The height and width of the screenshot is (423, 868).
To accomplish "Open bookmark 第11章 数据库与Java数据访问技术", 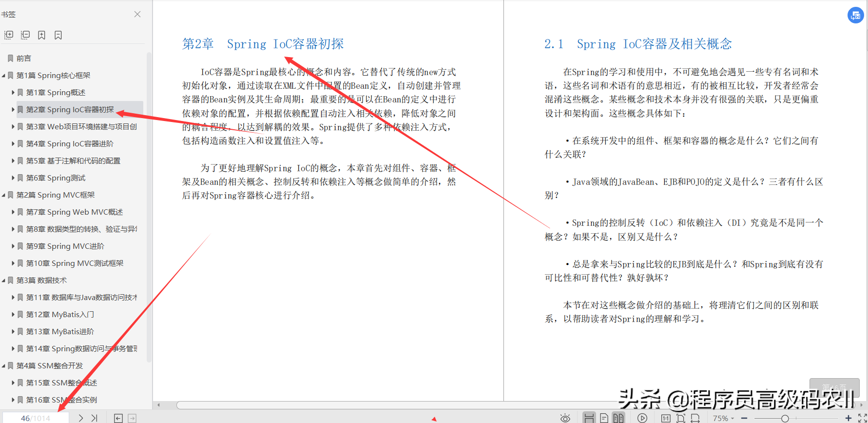I will (x=81, y=297).
